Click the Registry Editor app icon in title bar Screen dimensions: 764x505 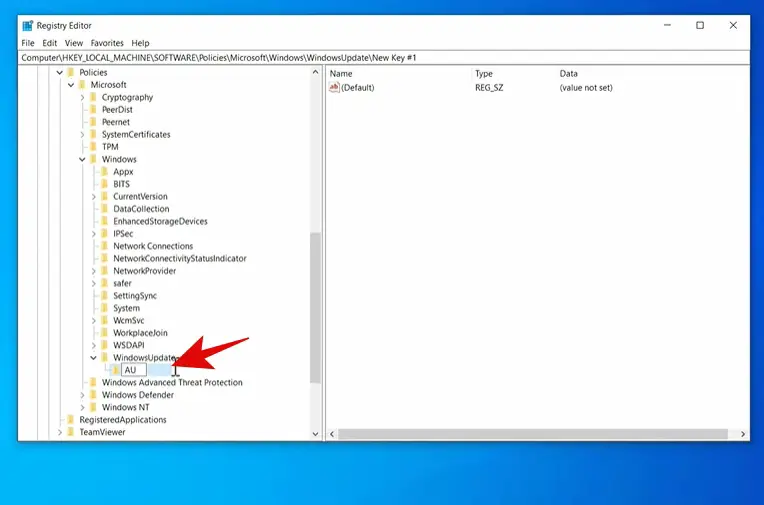click(x=28, y=25)
